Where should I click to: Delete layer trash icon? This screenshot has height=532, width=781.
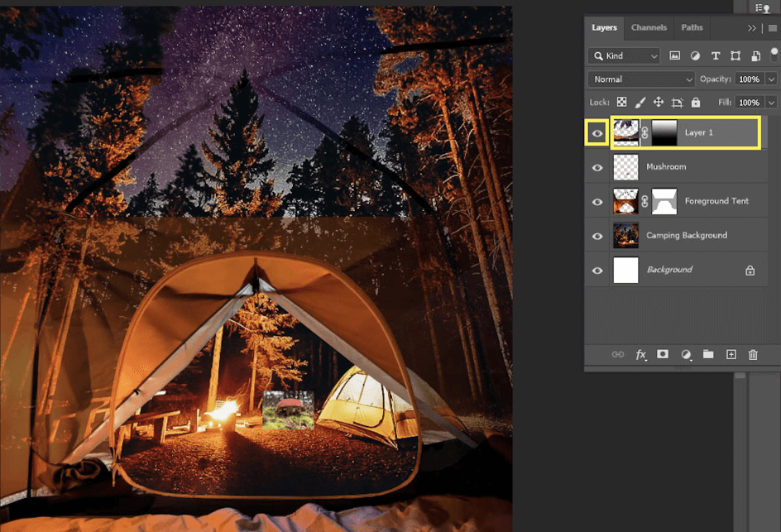click(x=753, y=355)
